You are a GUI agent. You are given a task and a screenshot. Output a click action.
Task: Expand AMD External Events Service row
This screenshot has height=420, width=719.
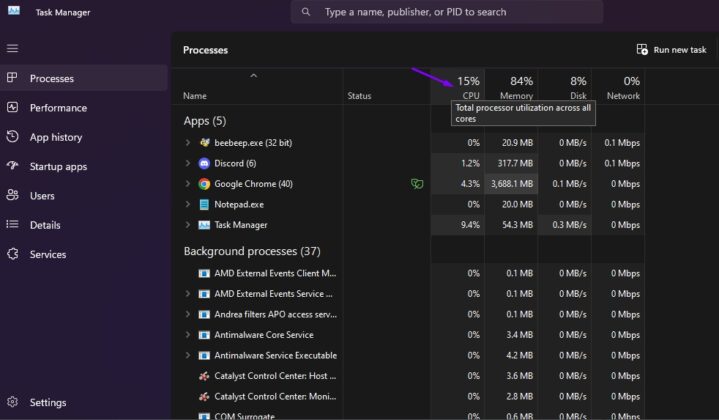coord(188,293)
